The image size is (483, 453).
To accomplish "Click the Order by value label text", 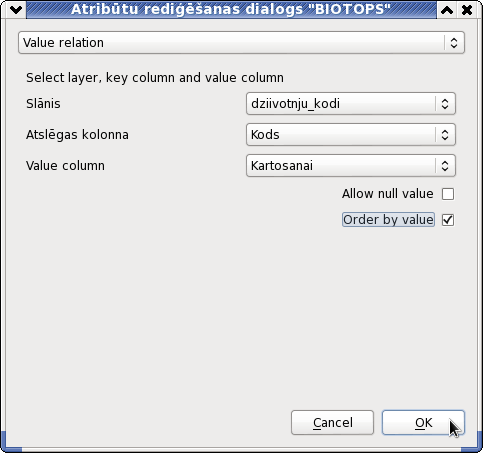I will [388, 220].
